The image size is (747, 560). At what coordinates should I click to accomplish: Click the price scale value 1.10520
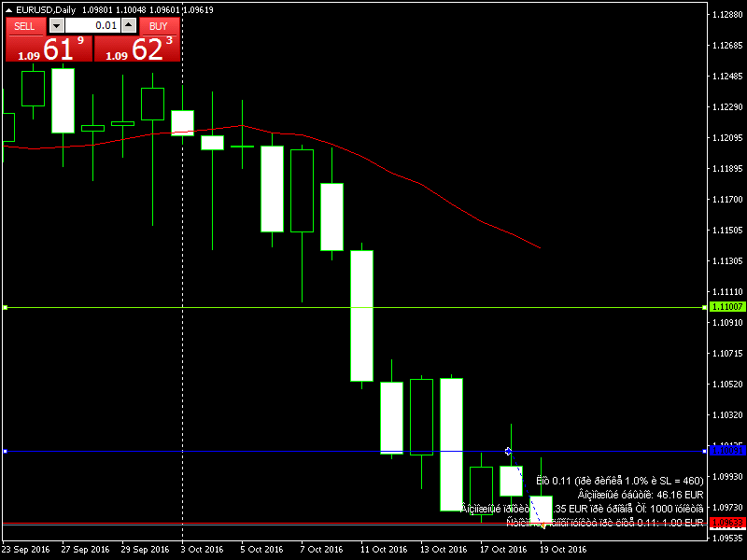pyautogui.click(x=727, y=385)
